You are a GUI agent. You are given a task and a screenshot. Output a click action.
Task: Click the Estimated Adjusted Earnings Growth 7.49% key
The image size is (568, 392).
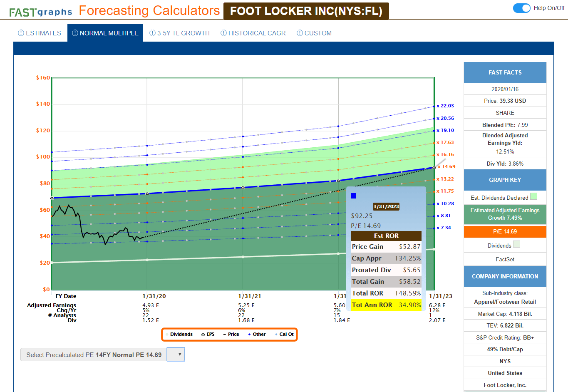click(505, 214)
